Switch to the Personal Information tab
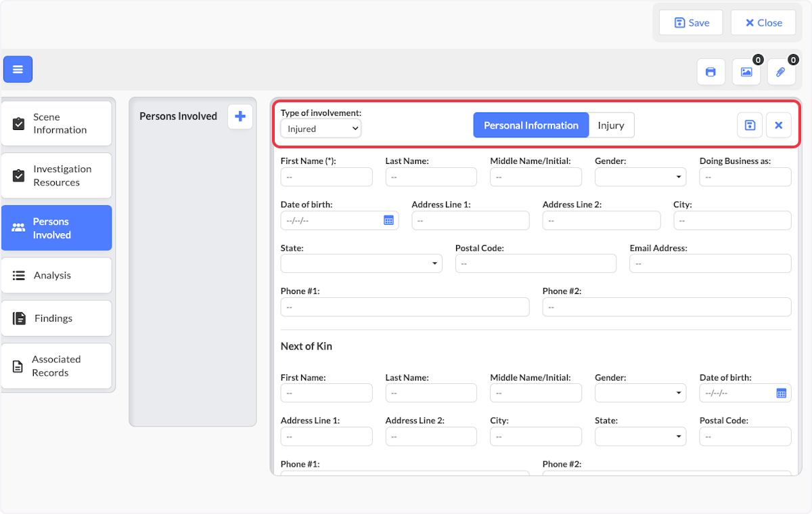The height and width of the screenshot is (514, 812). [x=531, y=125]
